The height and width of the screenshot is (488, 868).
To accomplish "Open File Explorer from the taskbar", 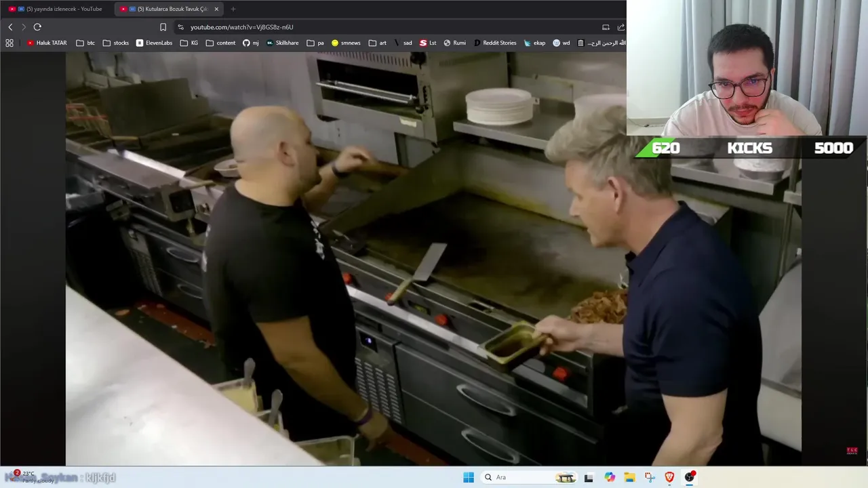I will [629, 477].
